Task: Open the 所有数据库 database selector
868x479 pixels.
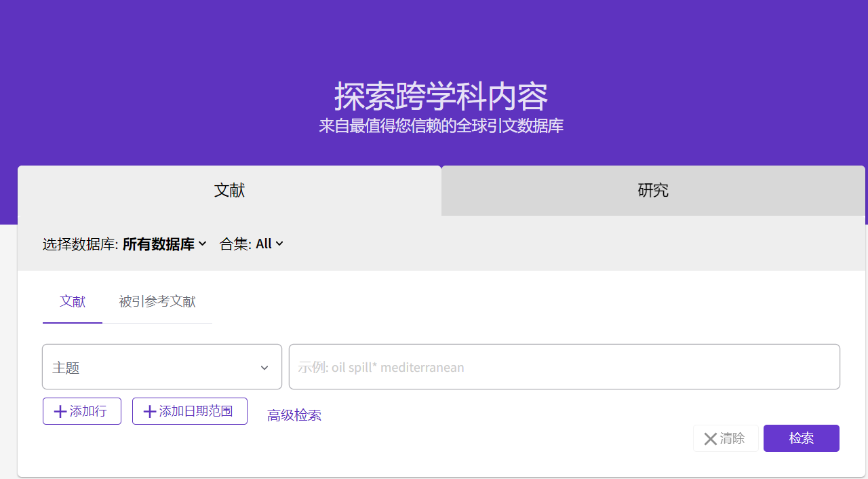Action: pos(163,244)
